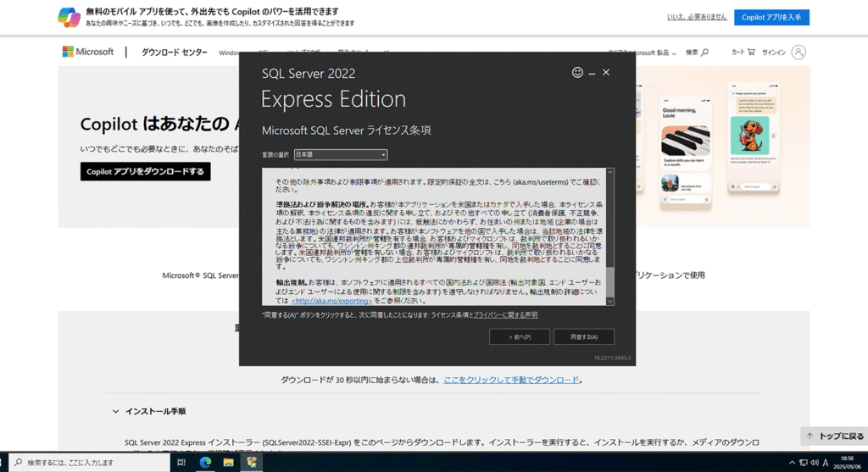Click the license text scroll down arrow
This screenshot has height=472, width=868.
[x=610, y=302]
